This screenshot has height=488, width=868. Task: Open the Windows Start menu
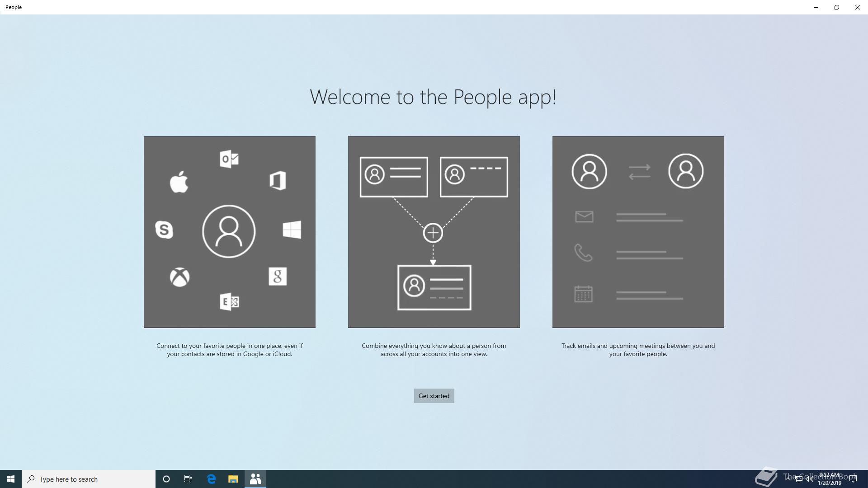pyautogui.click(x=11, y=479)
